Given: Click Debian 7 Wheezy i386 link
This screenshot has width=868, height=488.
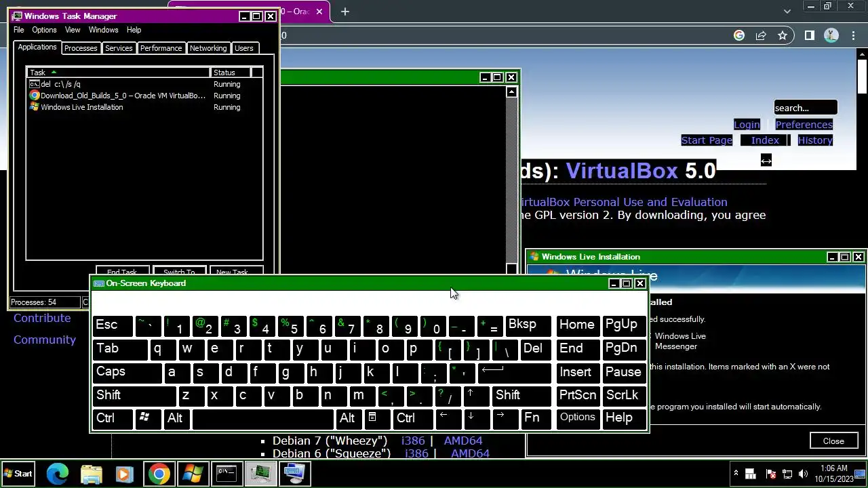Looking at the screenshot, I should [x=413, y=441].
